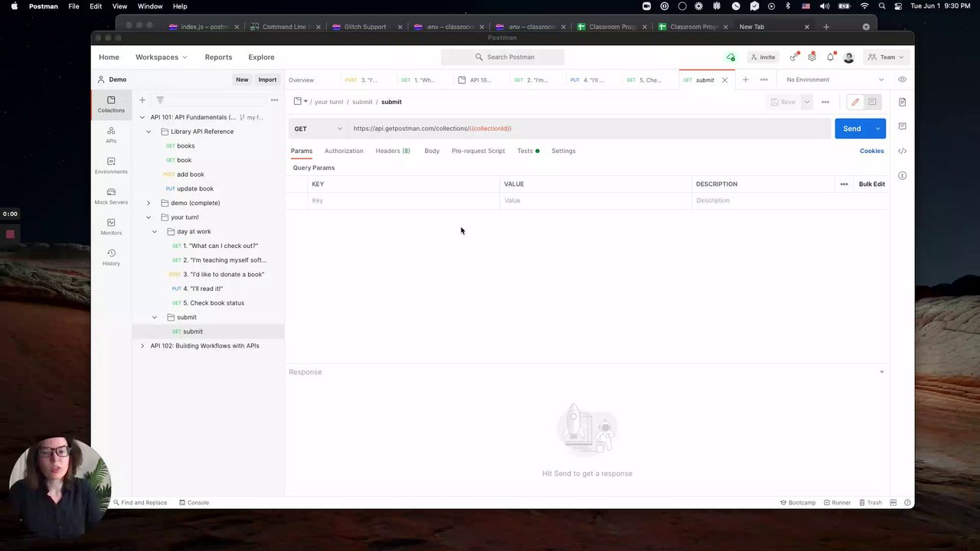Select the add book POST request
This screenshot has height=551, width=980.
click(190, 174)
